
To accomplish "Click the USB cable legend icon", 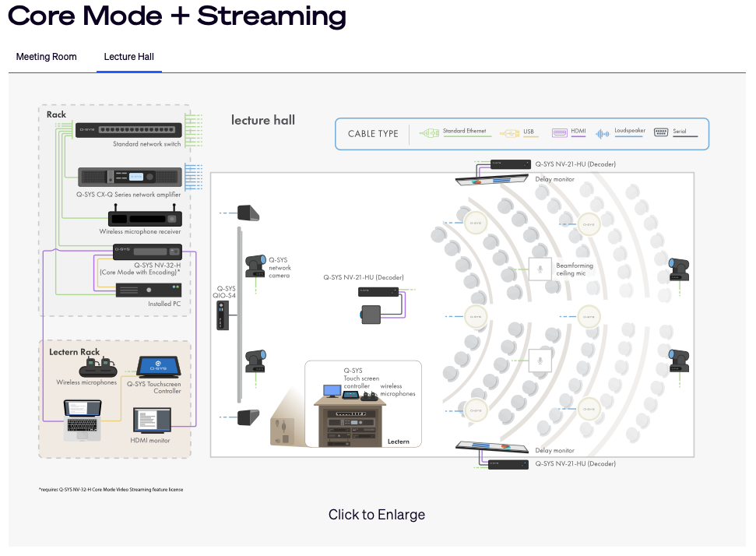I will tap(509, 133).
